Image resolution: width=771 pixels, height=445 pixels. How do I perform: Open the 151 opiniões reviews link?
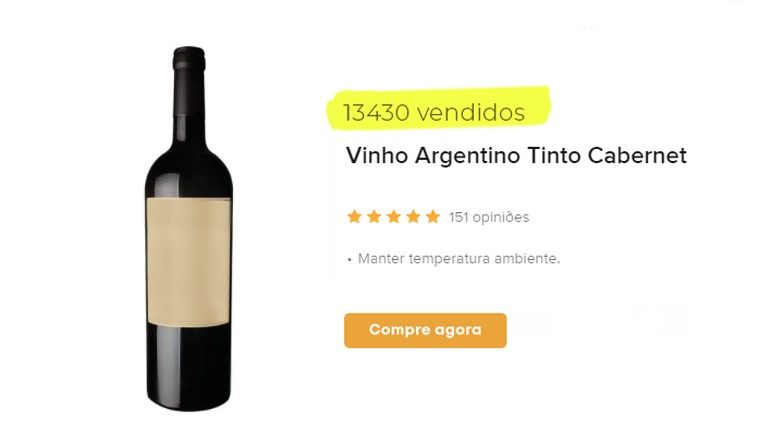pos(489,217)
